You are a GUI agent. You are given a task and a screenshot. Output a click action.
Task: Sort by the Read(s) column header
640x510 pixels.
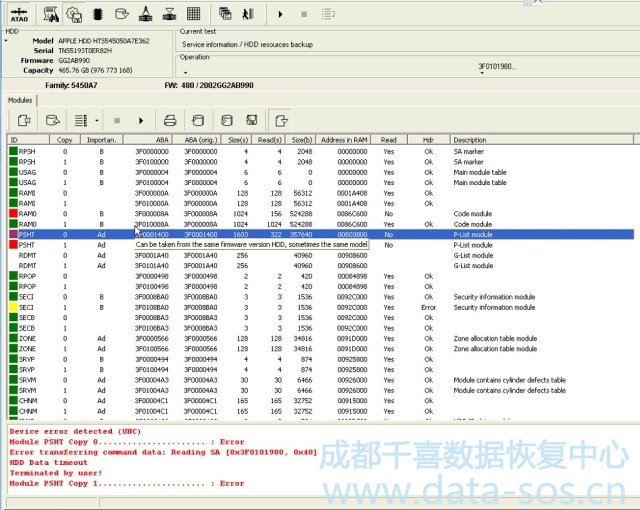pos(269,140)
